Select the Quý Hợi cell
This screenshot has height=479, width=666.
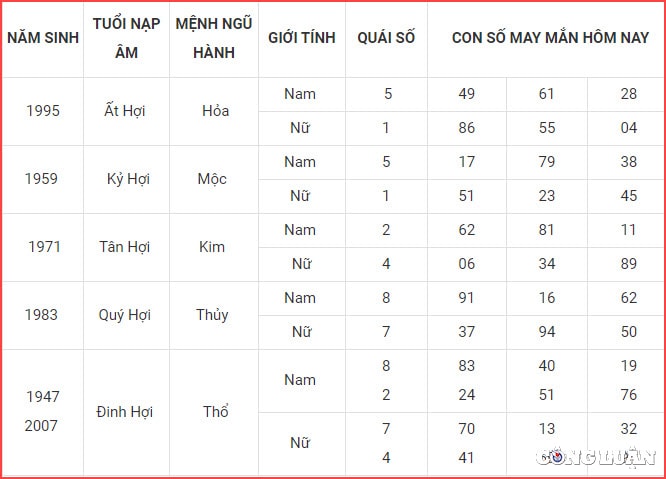click(124, 315)
